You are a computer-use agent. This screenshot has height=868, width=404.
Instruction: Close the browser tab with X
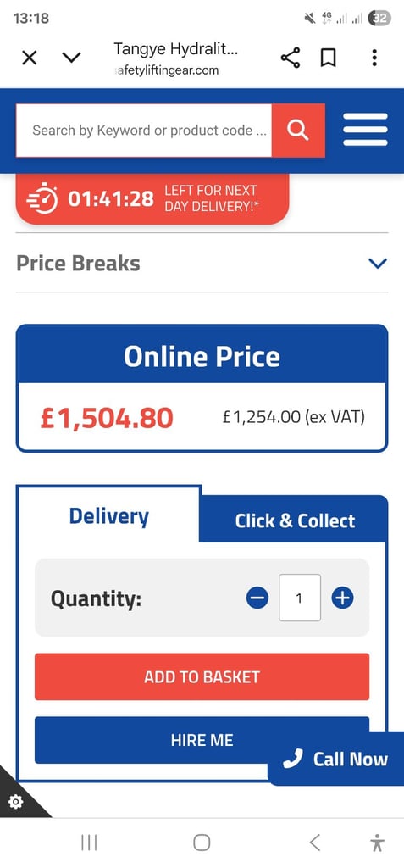pos(30,58)
